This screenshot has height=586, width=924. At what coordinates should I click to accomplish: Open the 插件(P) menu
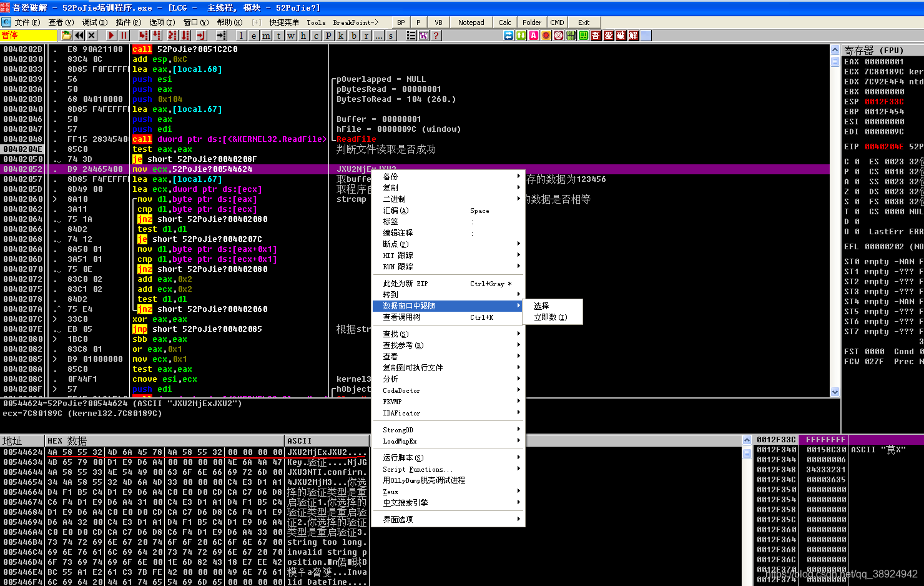(x=128, y=22)
